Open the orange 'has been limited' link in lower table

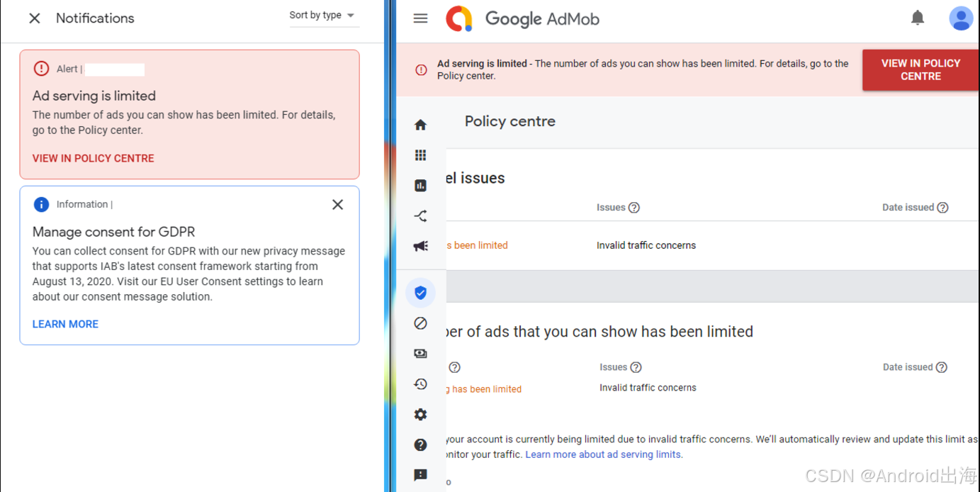tap(484, 389)
